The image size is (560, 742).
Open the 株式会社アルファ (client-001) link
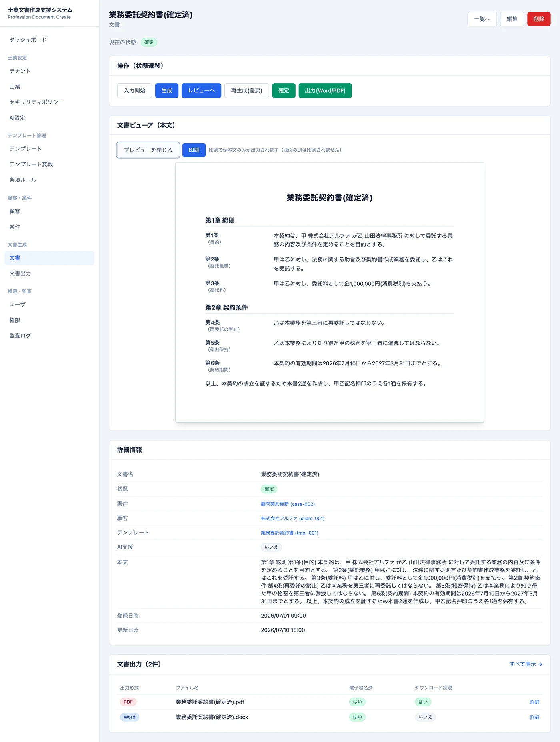click(x=293, y=519)
